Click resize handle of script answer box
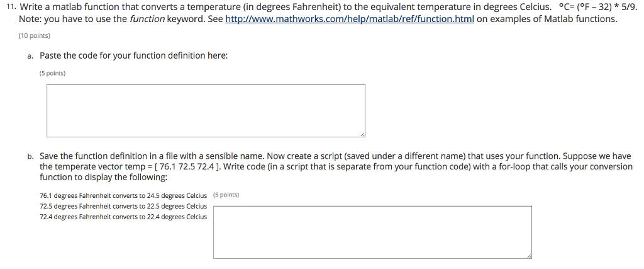644x269 pixels. pyautogui.click(x=529, y=256)
